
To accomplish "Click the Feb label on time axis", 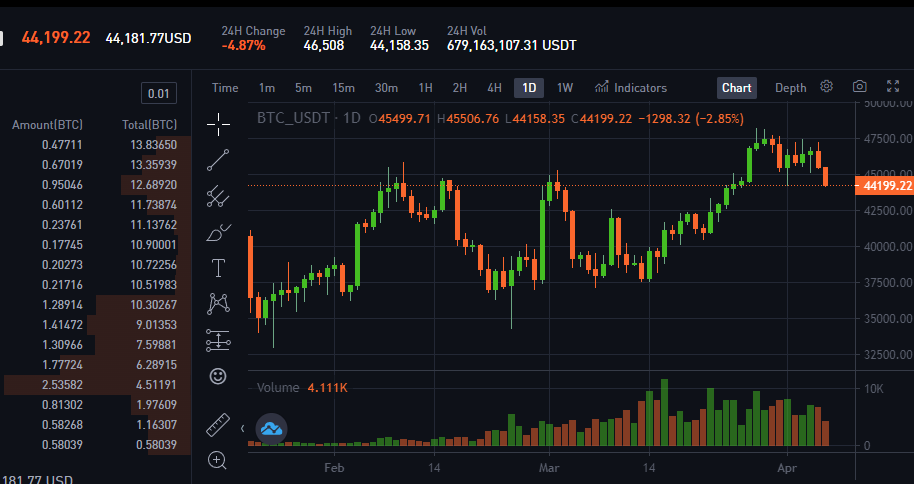I will (x=334, y=468).
